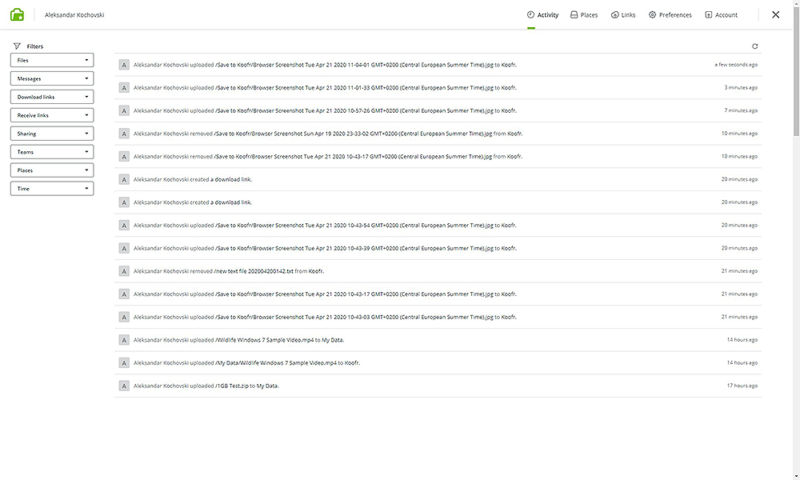Open the Links tab

click(x=622, y=15)
